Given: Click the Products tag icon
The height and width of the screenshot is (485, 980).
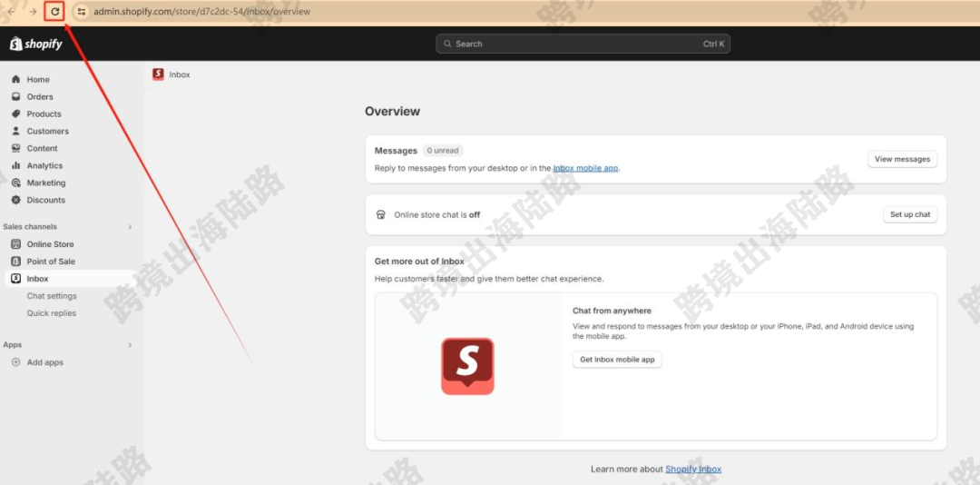Looking at the screenshot, I should tap(16, 114).
